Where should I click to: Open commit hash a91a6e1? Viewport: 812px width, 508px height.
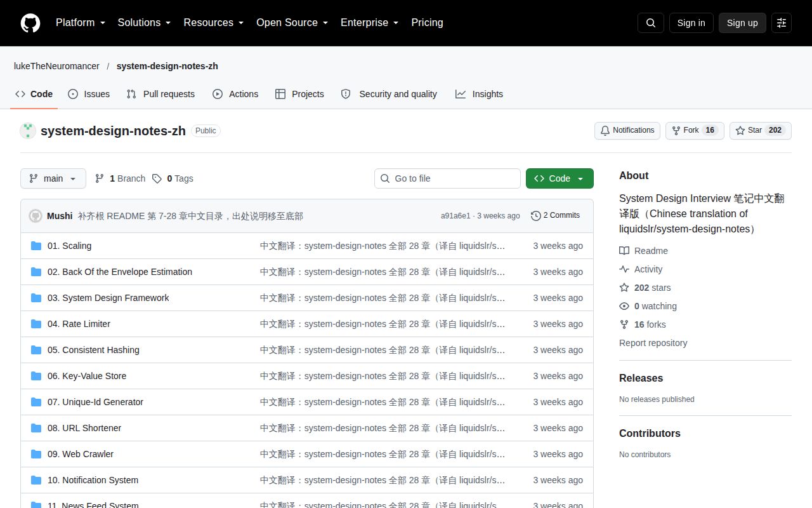tap(455, 216)
